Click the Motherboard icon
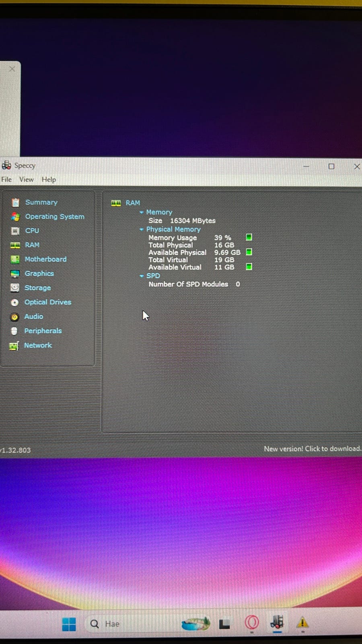Screen dimensions: 362x644 (15, 259)
